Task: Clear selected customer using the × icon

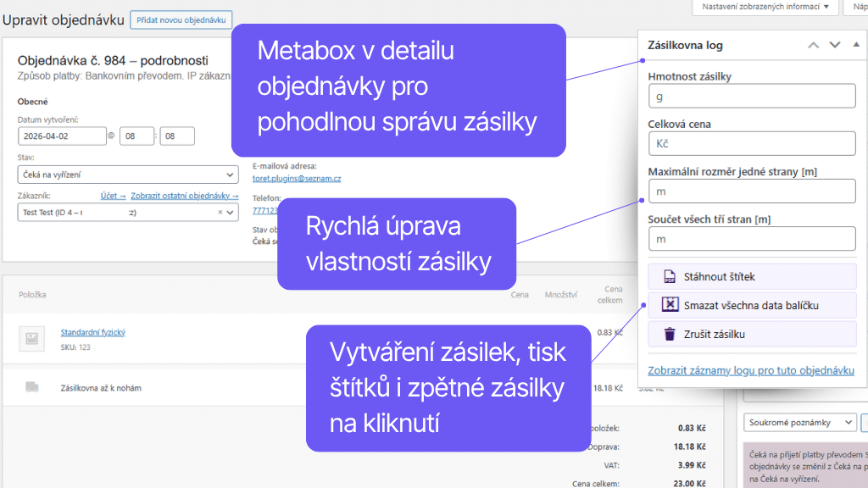Action: tap(220, 211)
